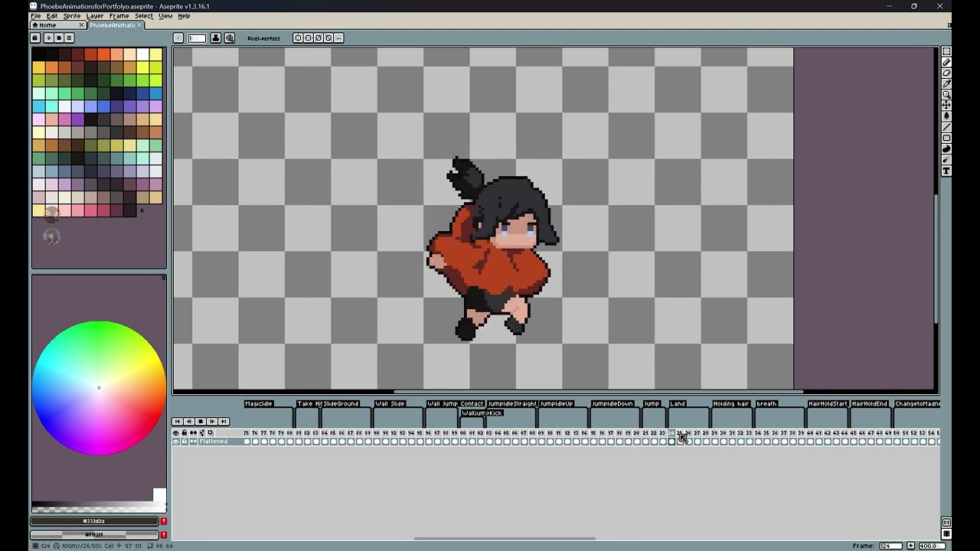
Task: Click the warning icon beside foreground color
Action: (x=164, y=521)
